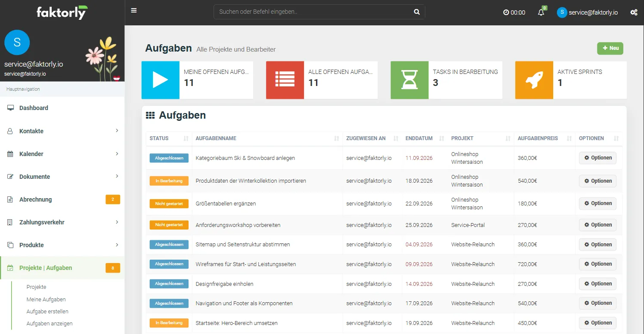Open Optionen for Designfreigabe einholen
The width and height of the screenshot is (644, 334).
pos(598,284)
